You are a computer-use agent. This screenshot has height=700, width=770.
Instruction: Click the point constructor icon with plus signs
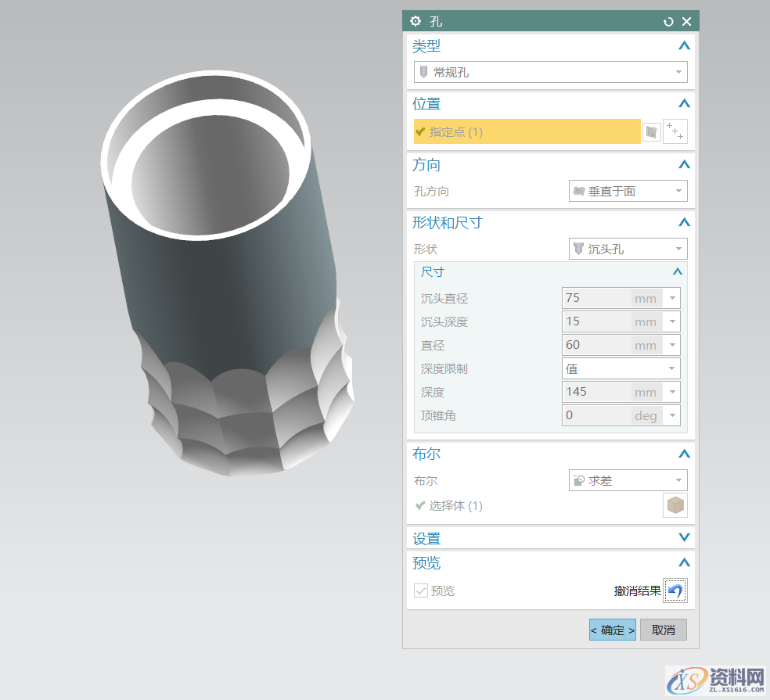[675, 132]
